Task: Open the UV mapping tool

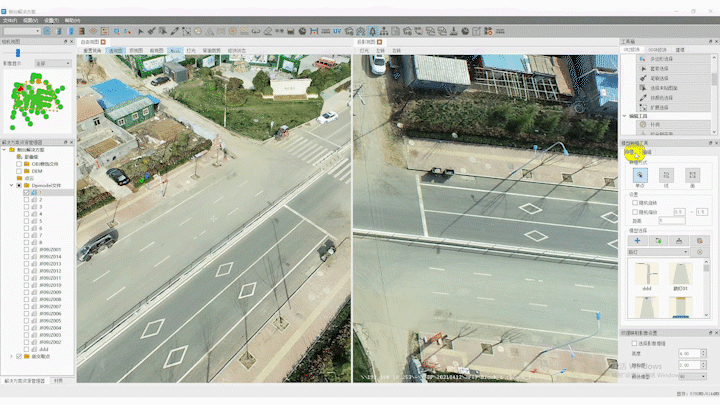Action: pyautogui.click(x=337, y=31)
